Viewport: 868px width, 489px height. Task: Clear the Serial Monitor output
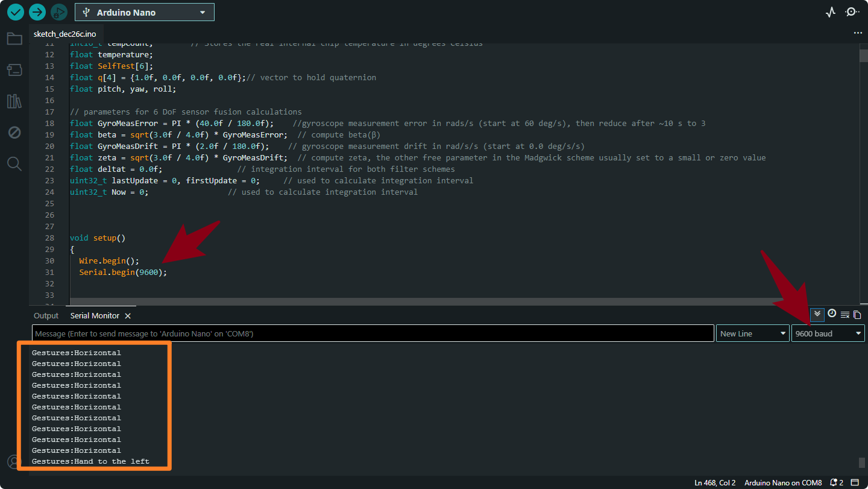[x=845, y=315]
